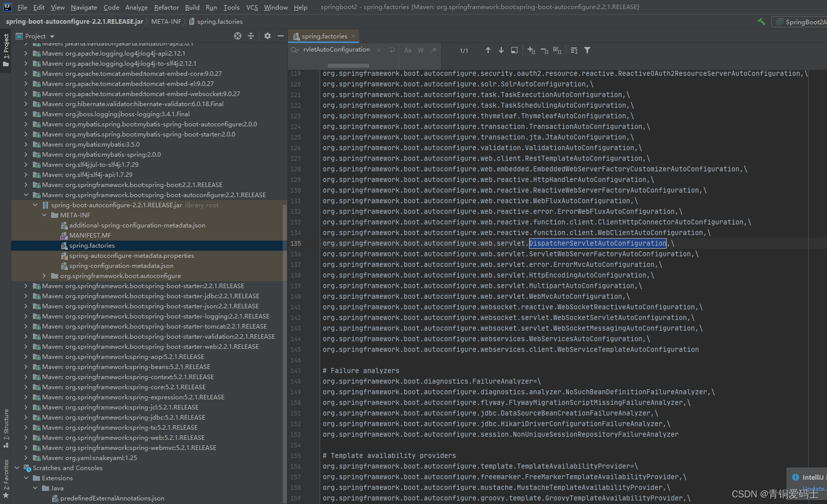Click the IntelliJ IDEA logo icon
The height and width of the screenshot is (504, 827).
(x=7, y=7)
